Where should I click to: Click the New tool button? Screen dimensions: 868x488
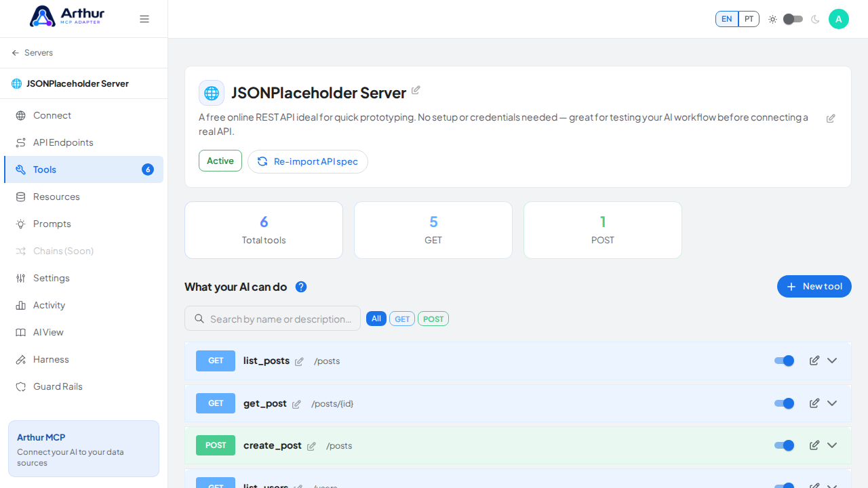(x=814, y=287)
